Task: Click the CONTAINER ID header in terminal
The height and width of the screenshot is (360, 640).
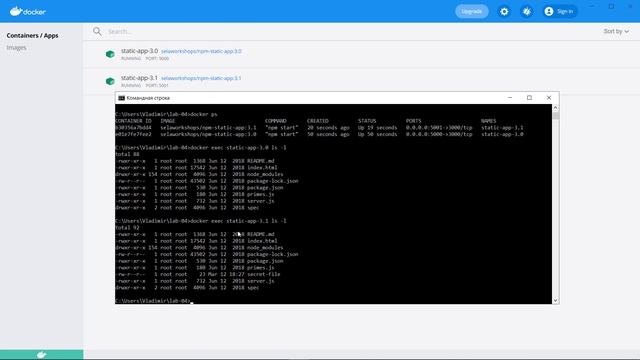Action: (x=133, y=121)
